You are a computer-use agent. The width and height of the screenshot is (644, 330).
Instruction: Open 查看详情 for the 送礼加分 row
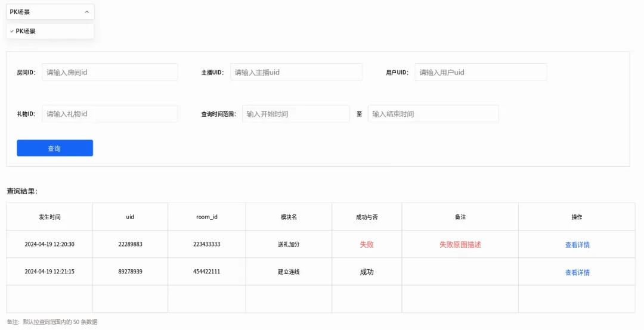[x=577, y=245]
